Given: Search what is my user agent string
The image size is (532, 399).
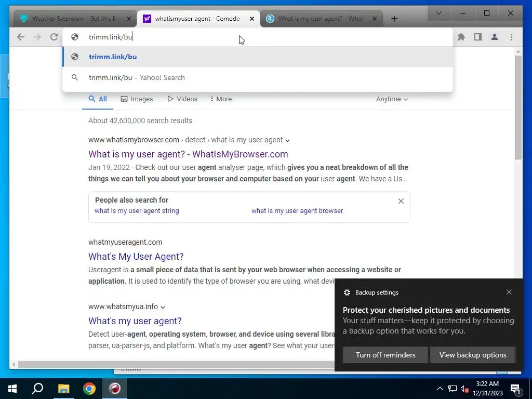Looking at the screenshot, I should tap(137, 211).
